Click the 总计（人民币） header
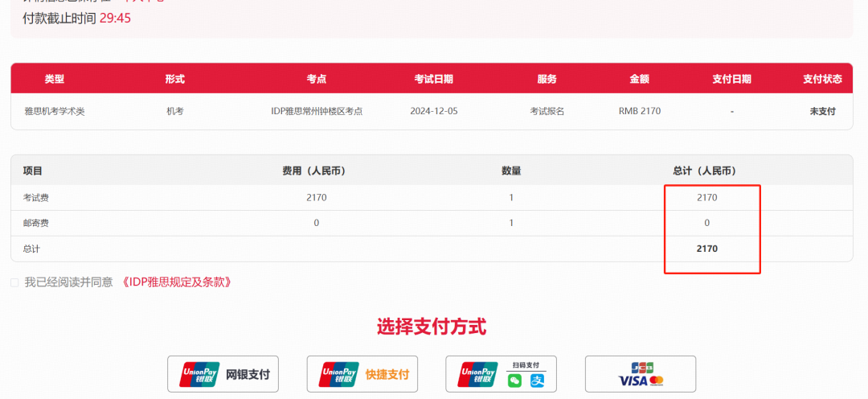Screen dimensions: 868x399 pos(705,171)
